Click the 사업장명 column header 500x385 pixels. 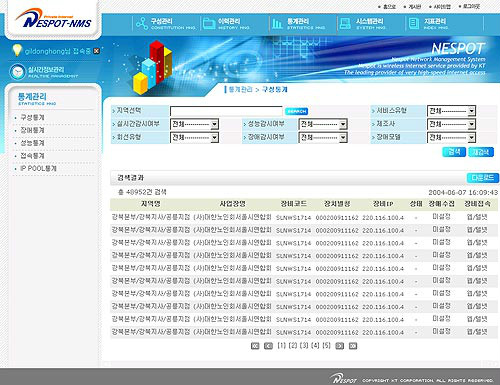[232, 204]
